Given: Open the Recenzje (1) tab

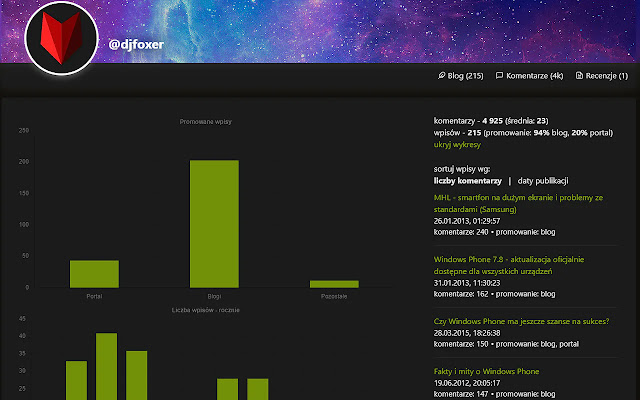Looking at the screenshot, I should [x=602, y=76].
